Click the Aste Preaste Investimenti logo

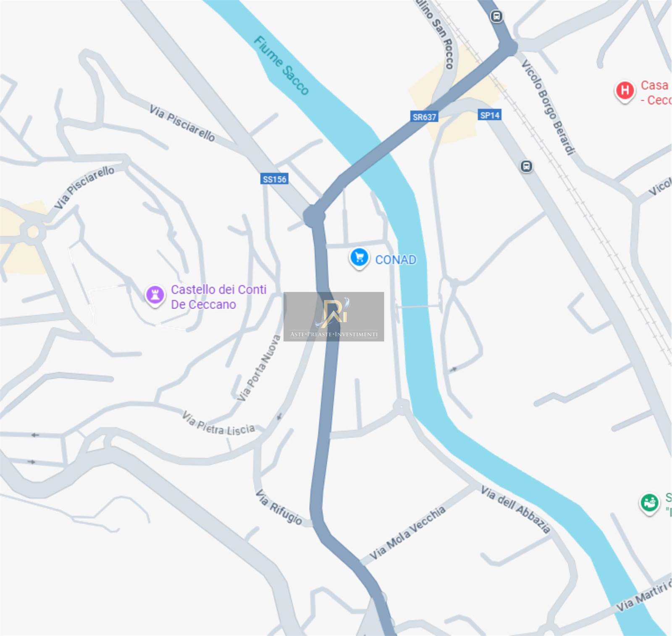pos(334,316)
